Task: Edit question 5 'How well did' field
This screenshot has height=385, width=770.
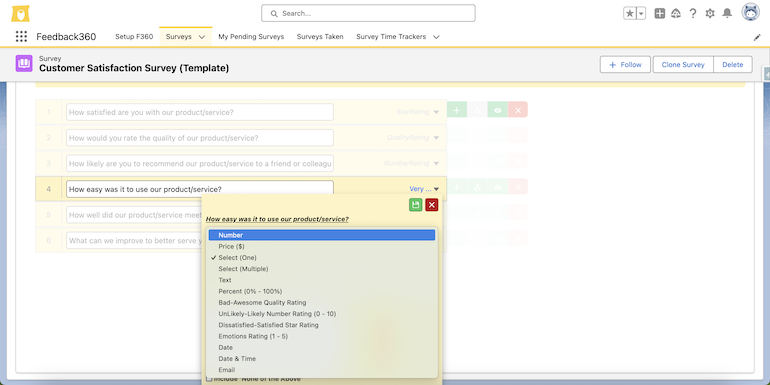Action: [x=134, y=215]
